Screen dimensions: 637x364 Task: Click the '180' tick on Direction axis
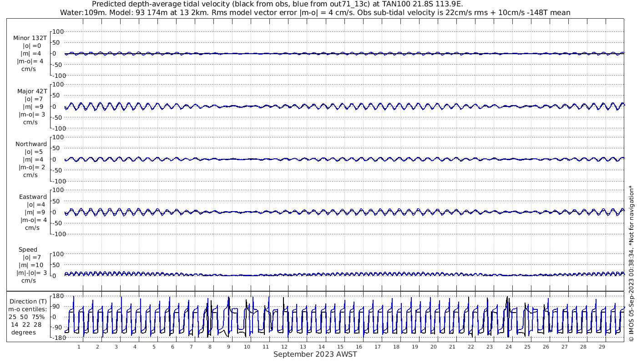pos(57,296)
